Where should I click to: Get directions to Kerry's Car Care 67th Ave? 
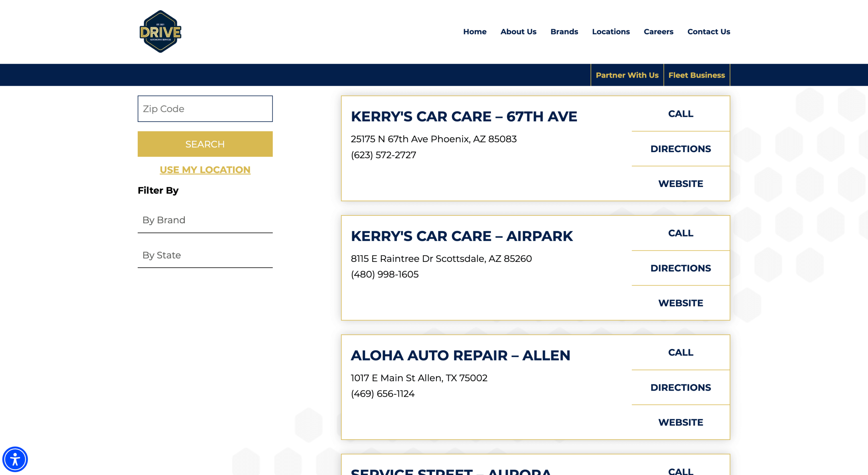[x=680, y=149]
